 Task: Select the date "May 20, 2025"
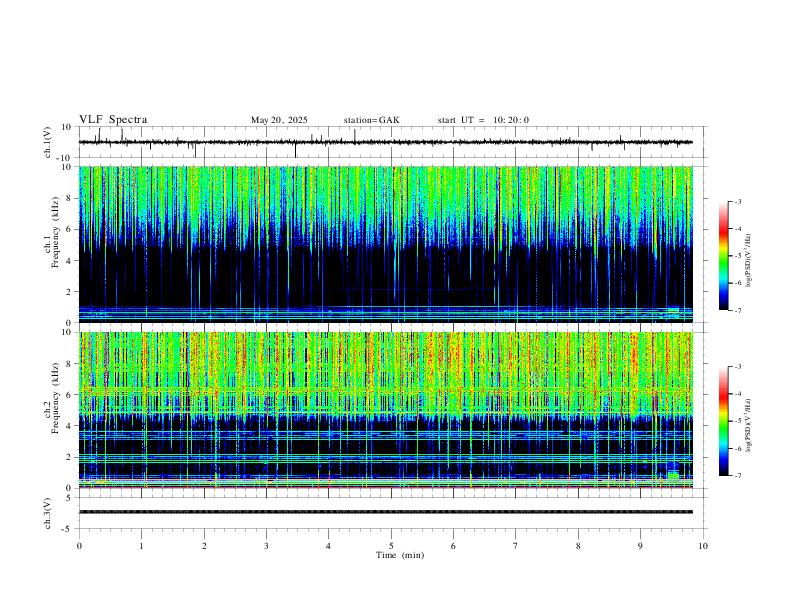click(x=279, y=120)
